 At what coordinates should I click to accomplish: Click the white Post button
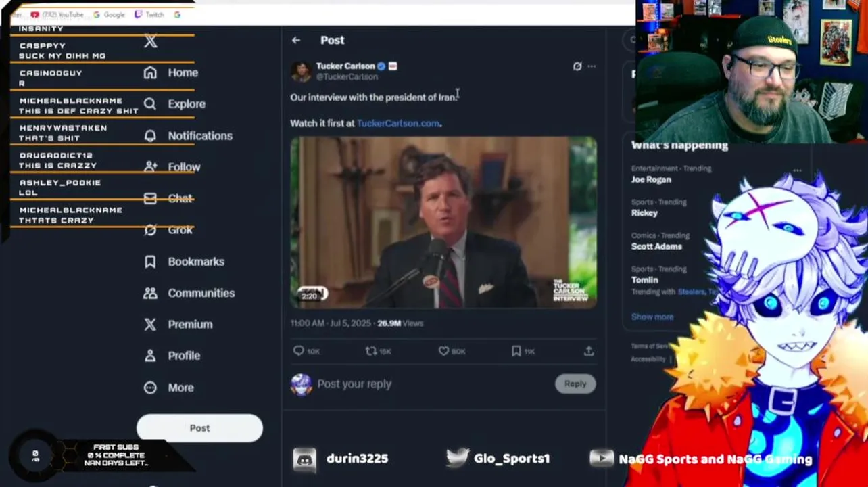coord(199,428)
